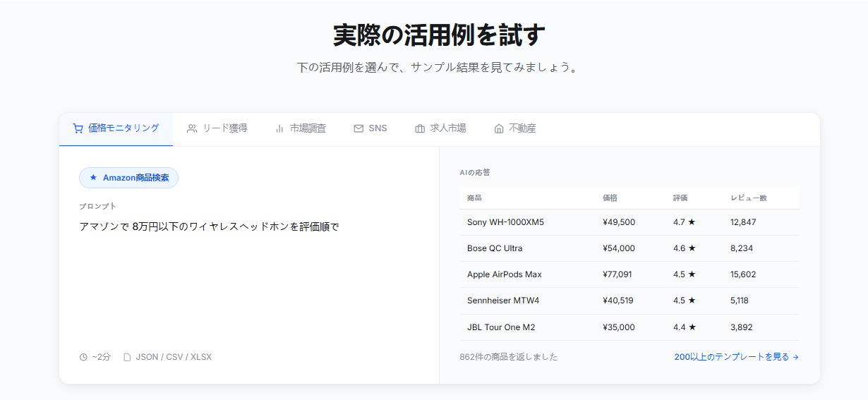Click the ¥54,000 price cell
This screenshot has height=400, width=868.
click(x=619, y=248)
